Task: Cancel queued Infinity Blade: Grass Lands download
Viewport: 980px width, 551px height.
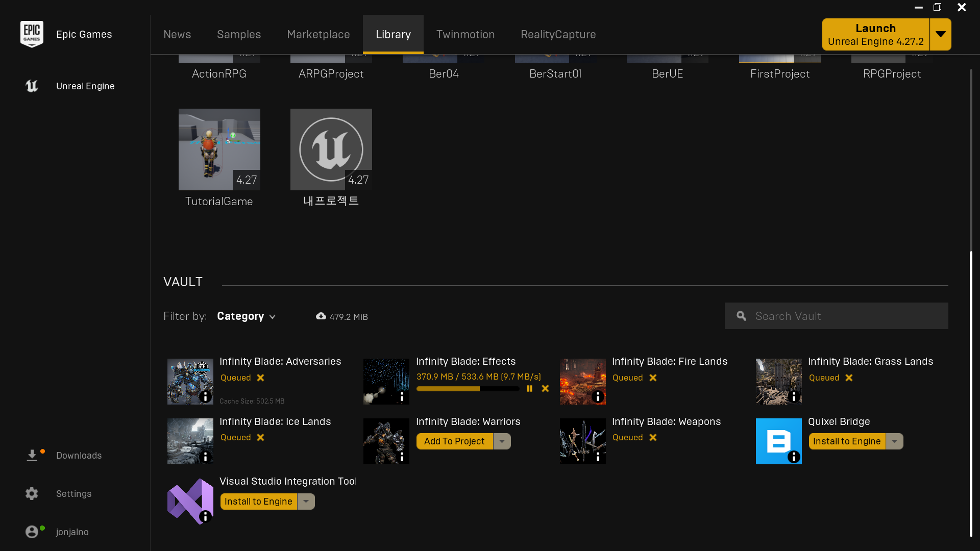Action: (849, 378)
